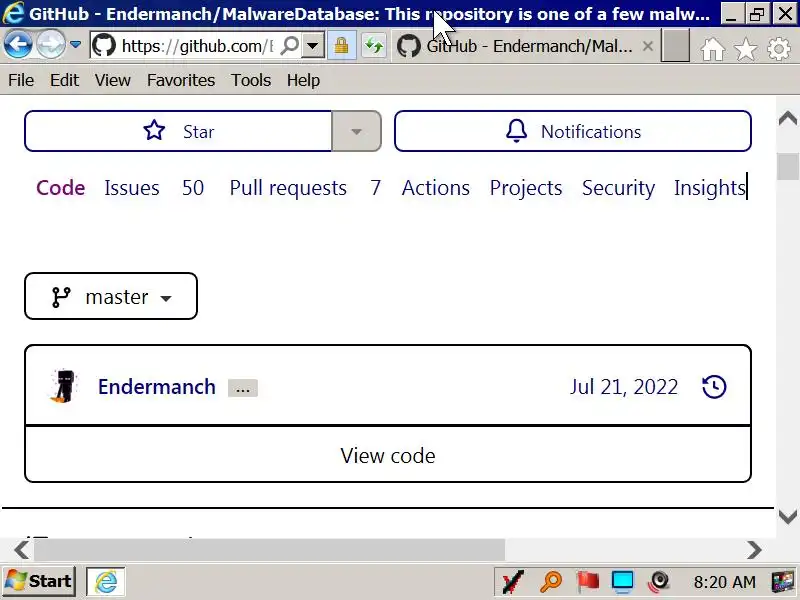Expand the address bar autocomplete dropdown

coord(313,46)
